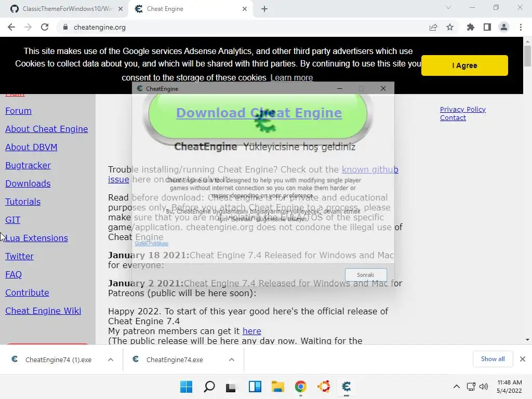
Task: Click the patreon 'here' link
Action: 252,331
